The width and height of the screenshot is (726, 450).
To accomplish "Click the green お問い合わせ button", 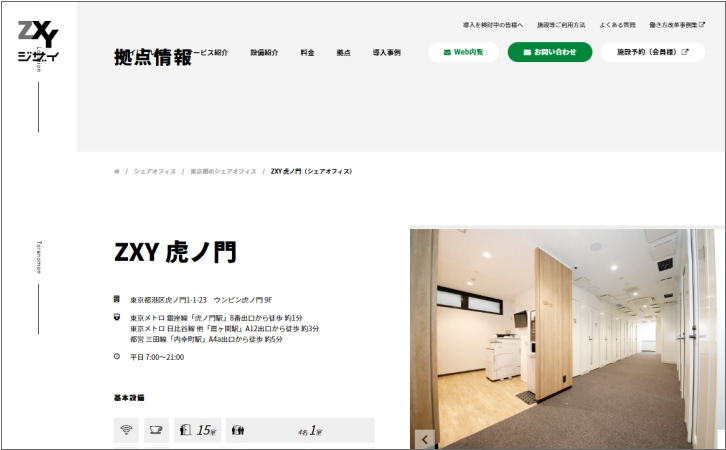I will point(550,52).
